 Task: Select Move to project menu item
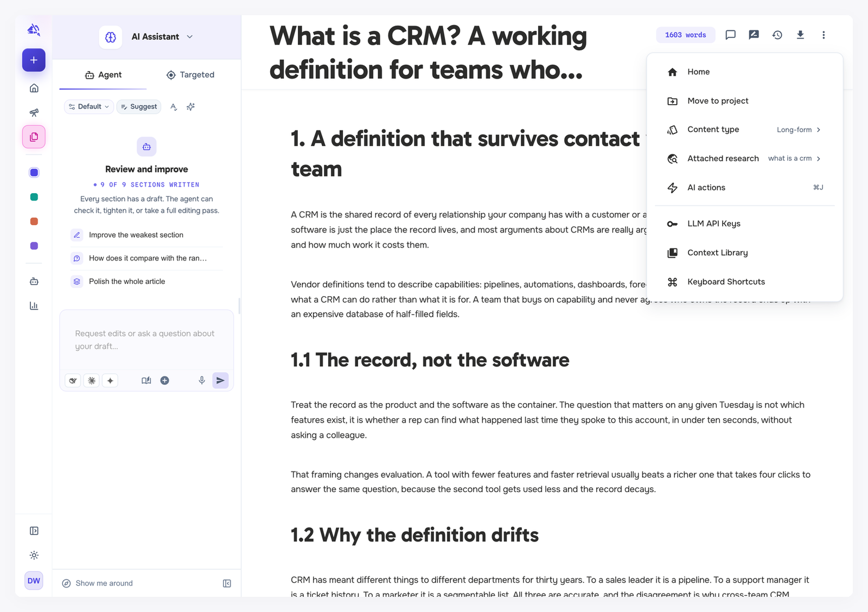coord(745,101)
